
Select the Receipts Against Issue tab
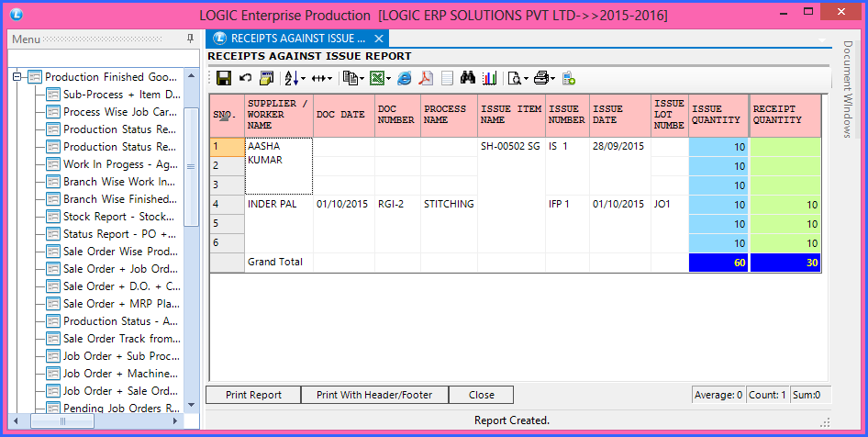(289, 39)
